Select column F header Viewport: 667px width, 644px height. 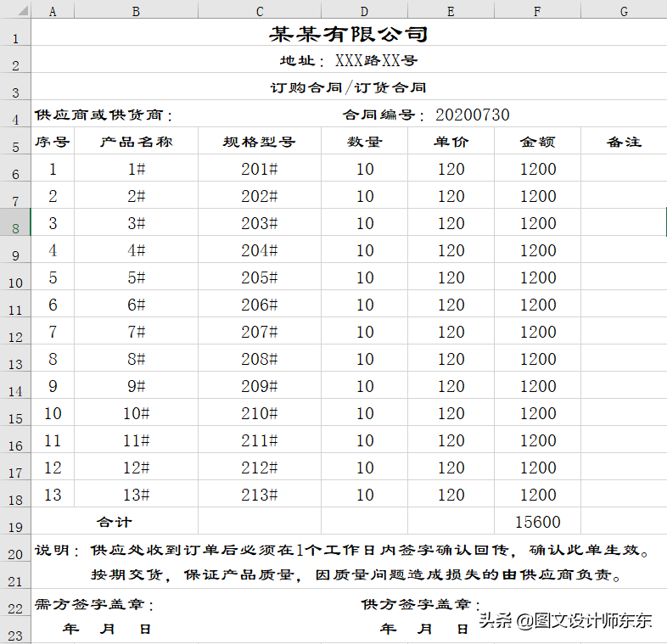[x=538, y=10]
